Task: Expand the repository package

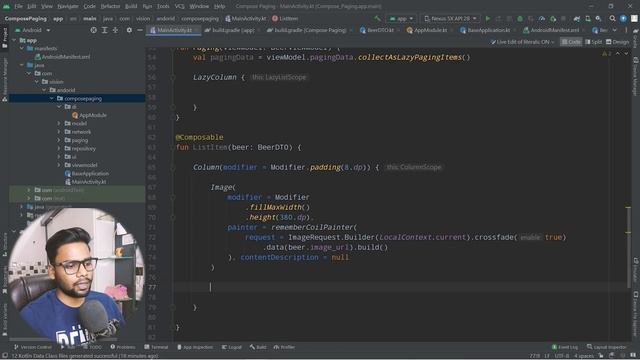Action: [x=59, y=149]
